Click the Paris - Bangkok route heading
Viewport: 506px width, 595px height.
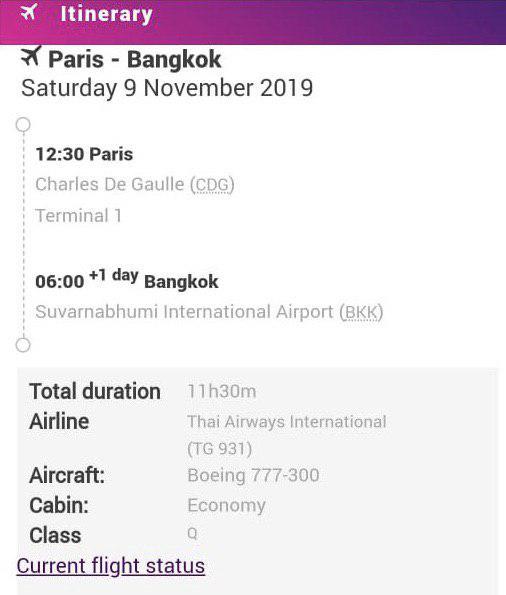[135, 60]
